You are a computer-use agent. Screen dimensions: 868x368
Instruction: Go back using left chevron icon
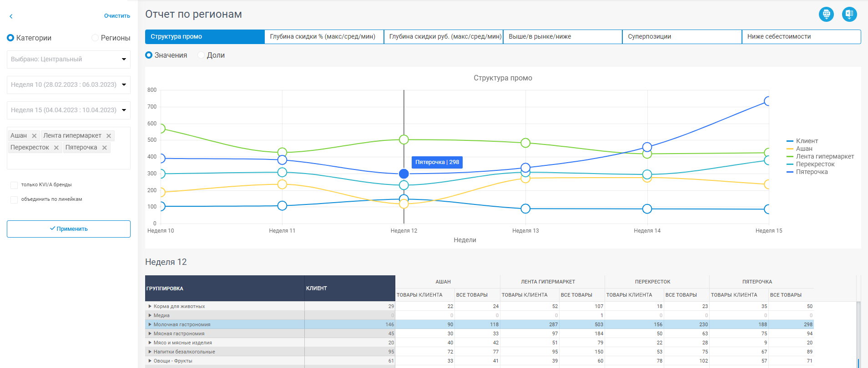click(11, 16)
